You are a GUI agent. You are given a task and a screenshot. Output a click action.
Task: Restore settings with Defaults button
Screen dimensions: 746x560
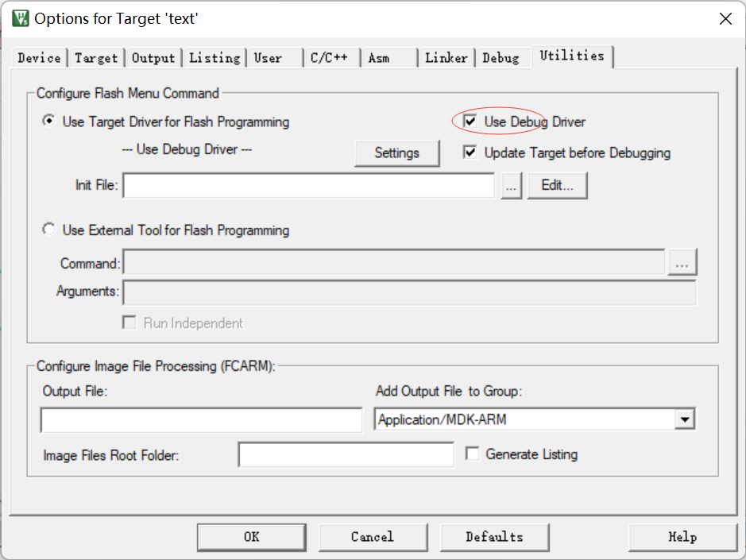point(494,537)
